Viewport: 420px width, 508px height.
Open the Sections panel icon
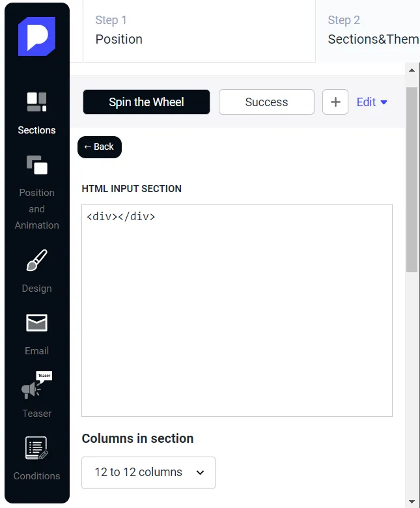[36, 102]
